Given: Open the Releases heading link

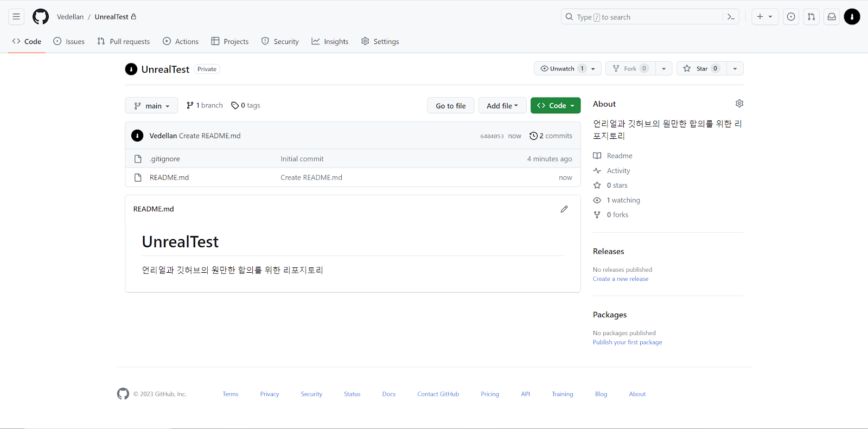Looking at the screenshot, I should 609,251.
